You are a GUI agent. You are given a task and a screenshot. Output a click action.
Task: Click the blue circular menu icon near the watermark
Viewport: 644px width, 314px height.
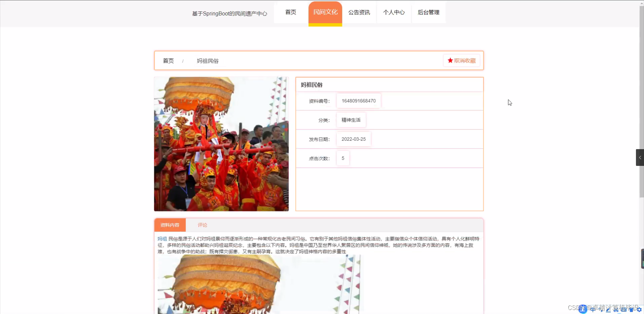pos(582,310)
